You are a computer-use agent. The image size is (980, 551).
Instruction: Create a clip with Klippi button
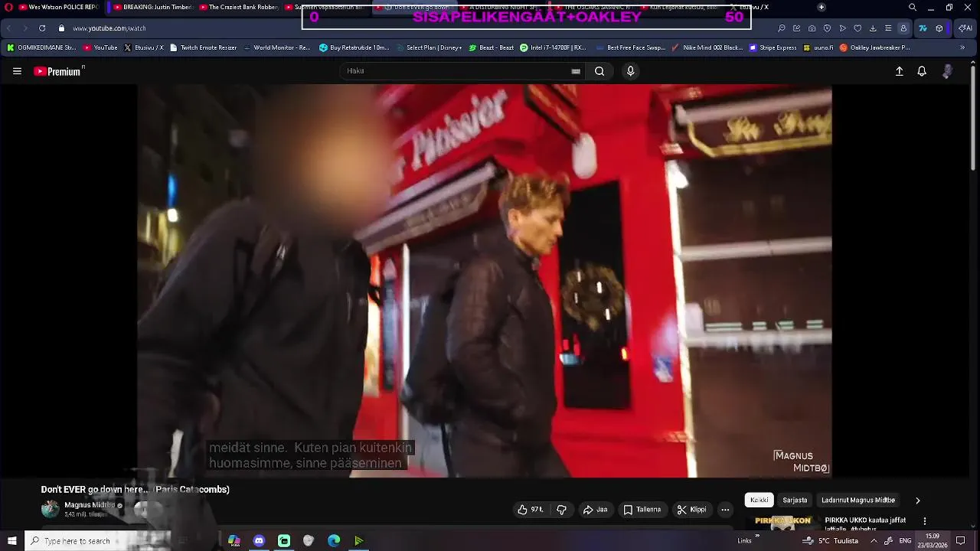coord(692,510)
